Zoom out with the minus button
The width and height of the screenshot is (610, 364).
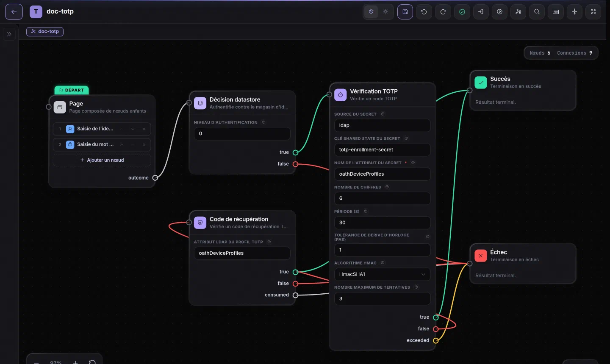(x=36, y=362)
